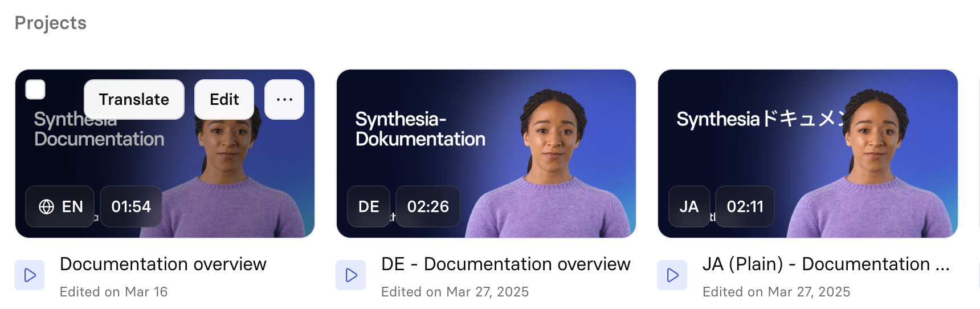This screenshot has height=309, width=980.
Task: Open the DE - Documentation overview title
Action: tap(505, 264)
